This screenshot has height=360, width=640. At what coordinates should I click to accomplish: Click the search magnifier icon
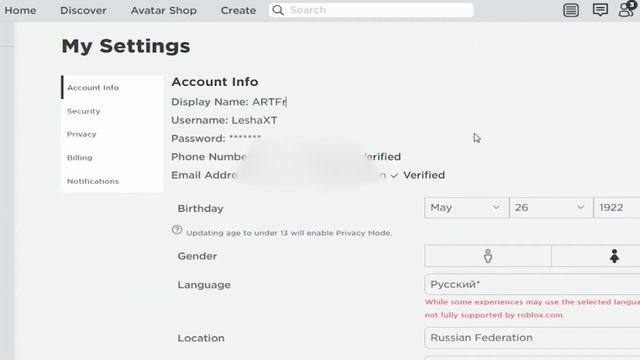pos(278,10)
